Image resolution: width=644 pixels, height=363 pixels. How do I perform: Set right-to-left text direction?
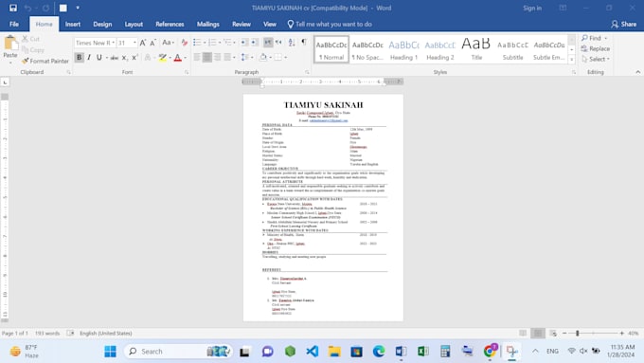point(278,43)
